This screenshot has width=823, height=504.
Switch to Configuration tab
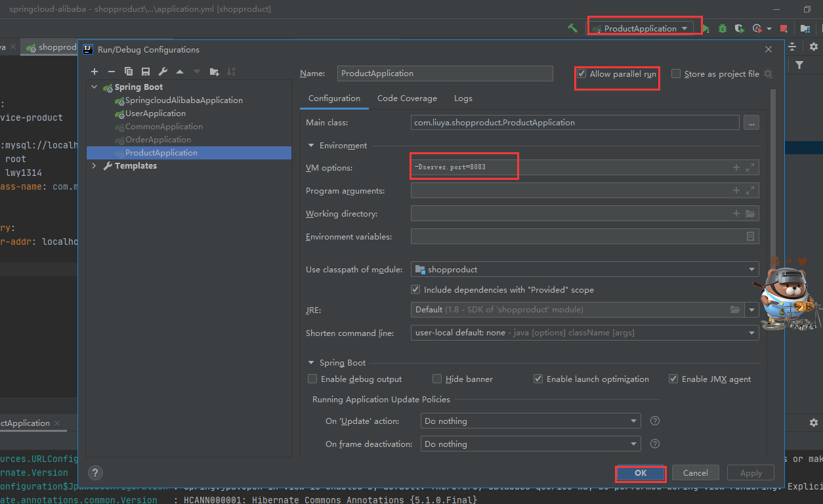coord(334,98)
